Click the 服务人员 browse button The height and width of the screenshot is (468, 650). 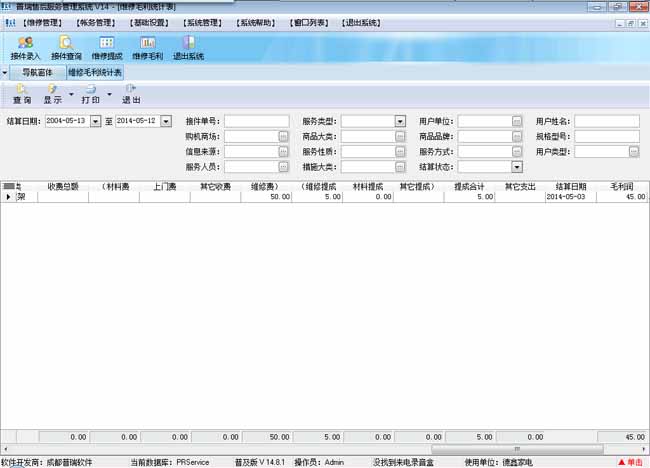pyautogui.click(x=283, y=167)
